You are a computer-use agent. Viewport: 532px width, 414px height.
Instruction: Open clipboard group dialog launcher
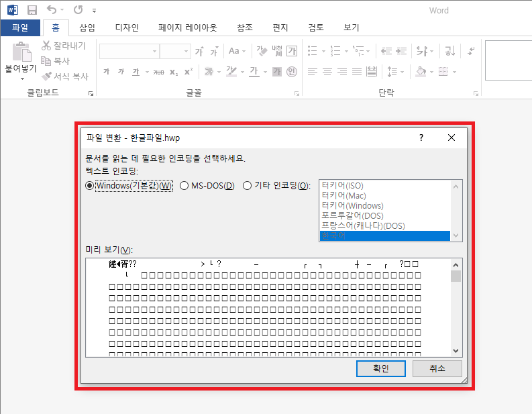pos(91,94)
